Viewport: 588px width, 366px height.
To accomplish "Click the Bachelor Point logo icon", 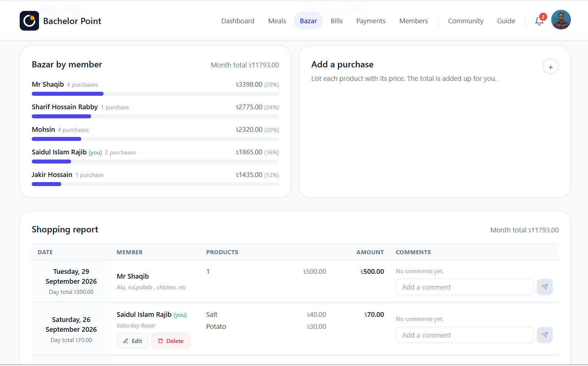I will [x=29, y=21].
